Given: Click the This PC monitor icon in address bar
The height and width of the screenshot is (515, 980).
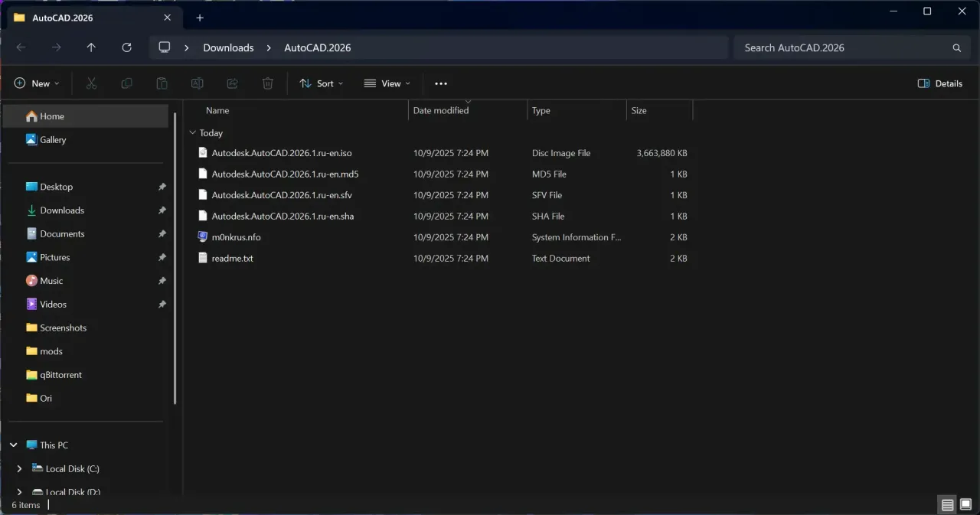Looking at the screenshot, I should (164, 47).
